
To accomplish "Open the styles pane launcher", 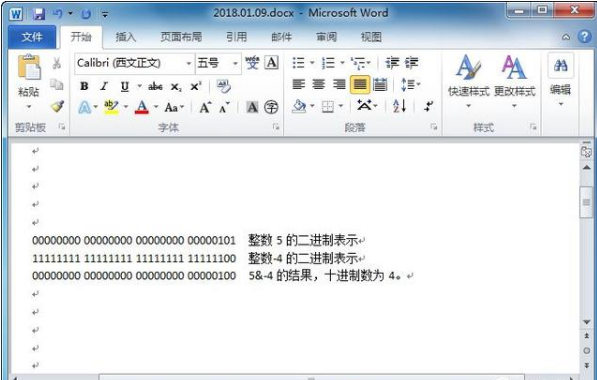I will coord(533,127).
